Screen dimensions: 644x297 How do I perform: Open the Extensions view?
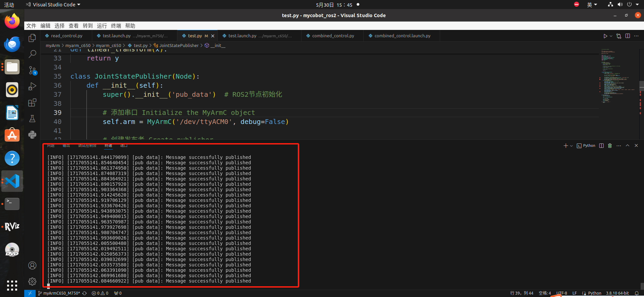click(x=32, y=102)
